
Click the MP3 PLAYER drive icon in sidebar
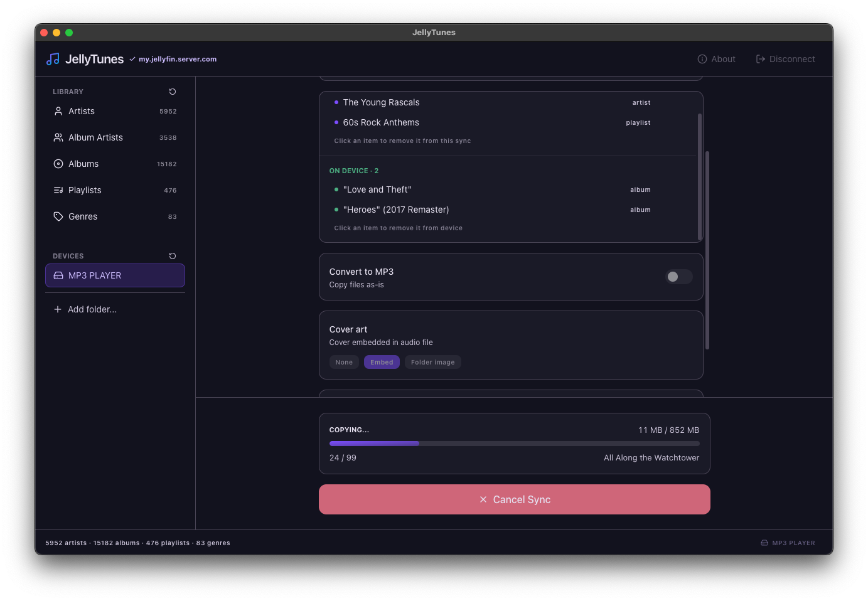pos(58,275)
